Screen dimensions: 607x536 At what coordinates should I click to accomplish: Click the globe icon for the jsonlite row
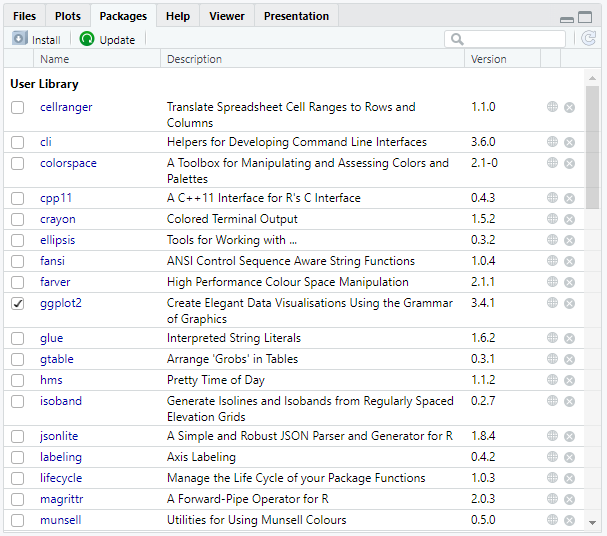click(552, 436)
